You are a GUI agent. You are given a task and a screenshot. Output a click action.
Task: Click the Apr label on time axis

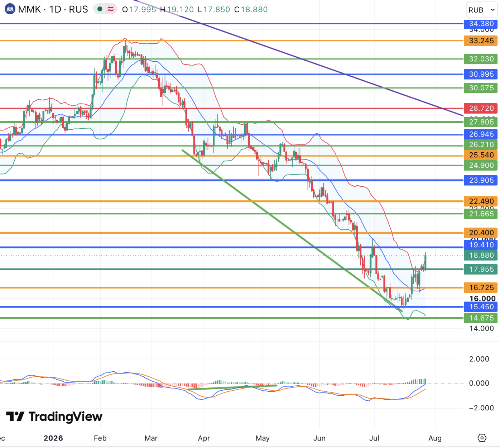coord(204,438)
